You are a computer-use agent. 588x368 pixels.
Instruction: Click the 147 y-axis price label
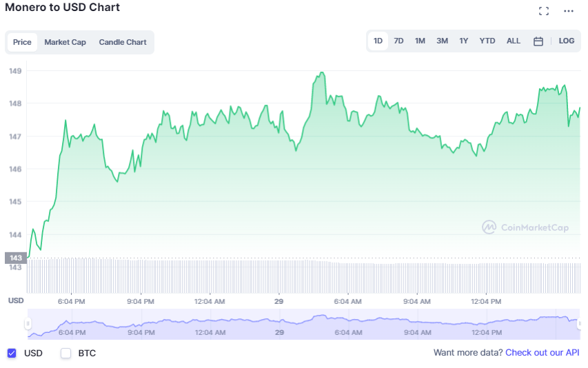pos(15,136)
